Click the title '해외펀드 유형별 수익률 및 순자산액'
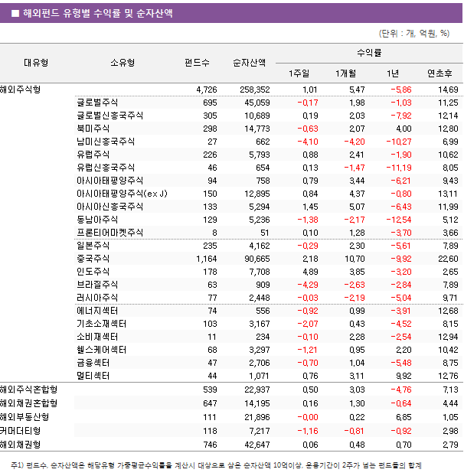The width and height of the screenshot is (464, 476). (x=98, y=13)
